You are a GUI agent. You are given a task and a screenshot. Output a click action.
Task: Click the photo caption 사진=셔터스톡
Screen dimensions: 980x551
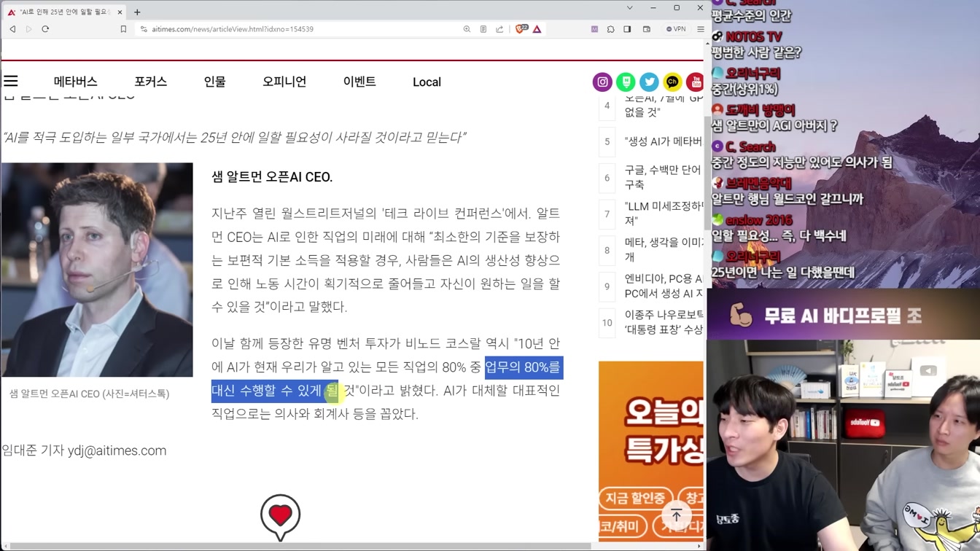pyautogui.click(x=136, y=394)
